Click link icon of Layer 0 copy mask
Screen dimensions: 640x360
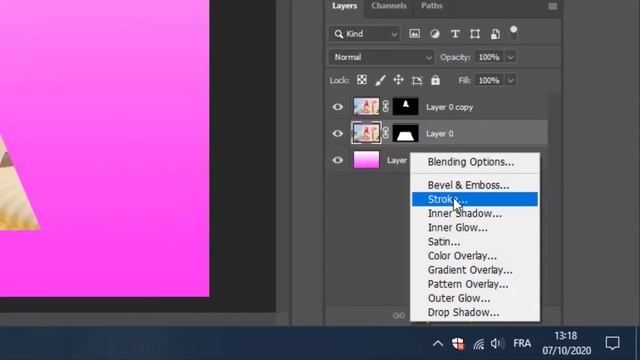tap(386, 107)
